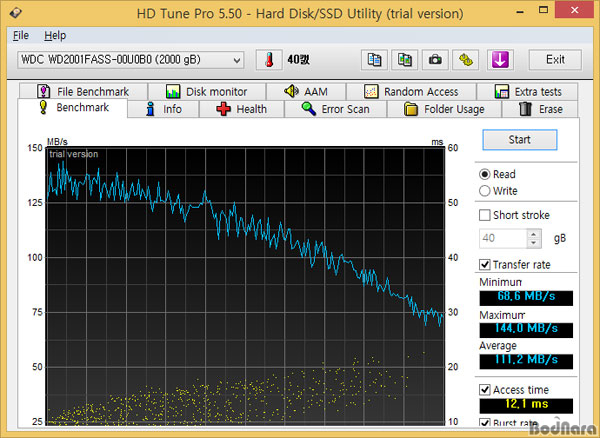Open the Folder Usage tab

[x=444, y=109]
